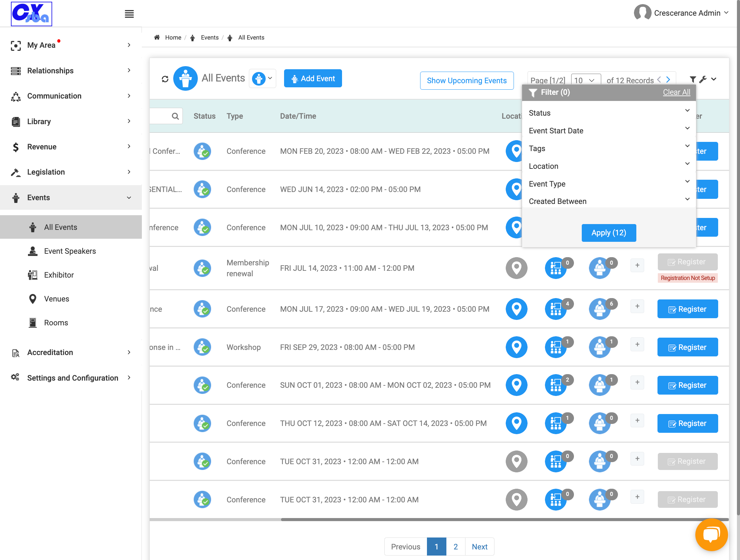Viewport: 740px width, 560px height.
Task: Click the Next pagination button
Action: [479, 547]
